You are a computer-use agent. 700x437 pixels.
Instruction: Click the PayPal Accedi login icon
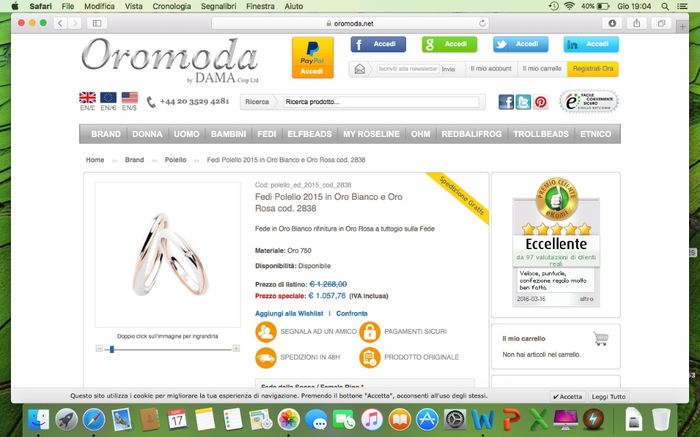click(312, 58)
